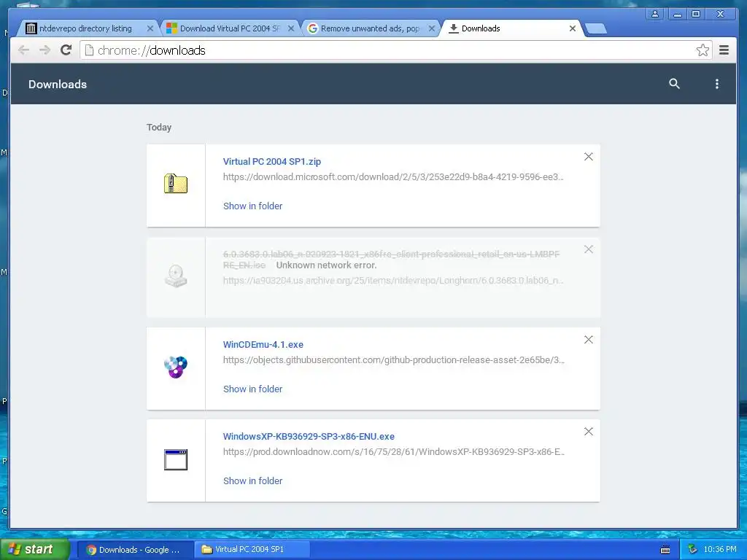Reload the downloads page
This screenshot has height=560, width=747.
pos(66,50)
